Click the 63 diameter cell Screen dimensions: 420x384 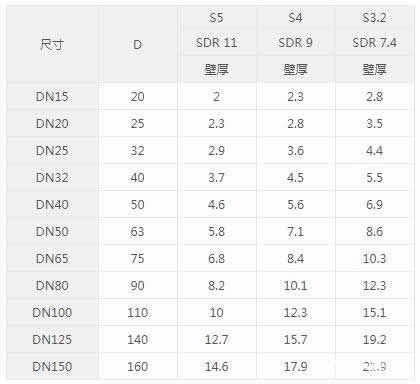(137, 232)
